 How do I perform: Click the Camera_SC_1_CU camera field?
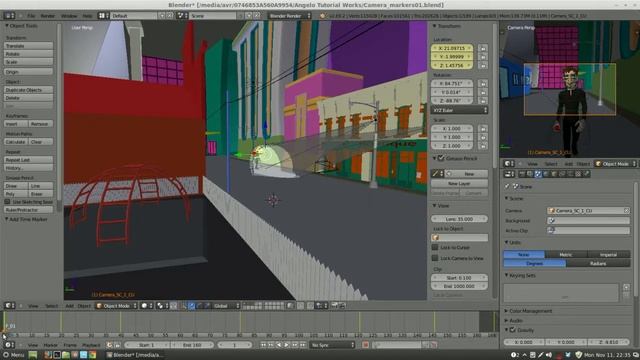(x=588, y=211)
